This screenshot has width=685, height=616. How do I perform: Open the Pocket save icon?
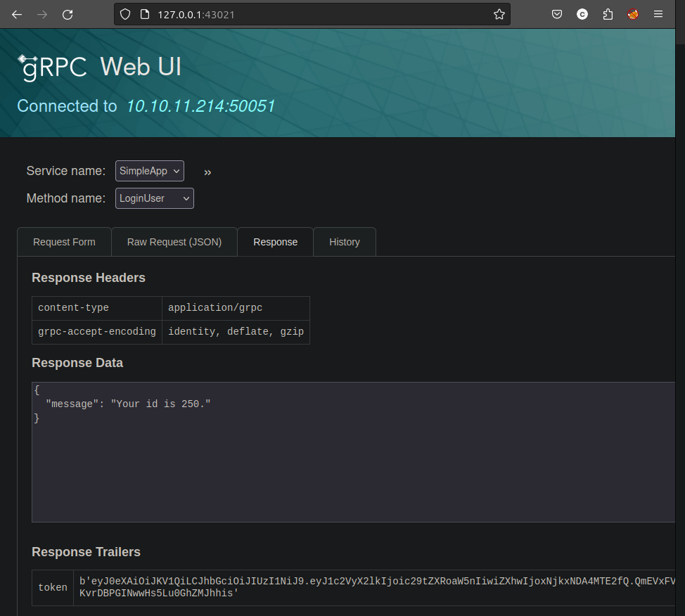tap(556, 14)
